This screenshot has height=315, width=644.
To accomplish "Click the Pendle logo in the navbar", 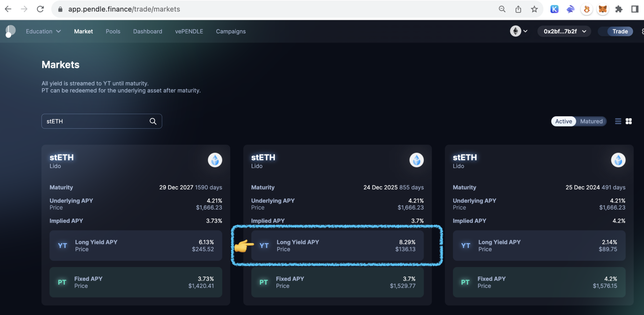I will pyautogui.click(x=9, y=31).
